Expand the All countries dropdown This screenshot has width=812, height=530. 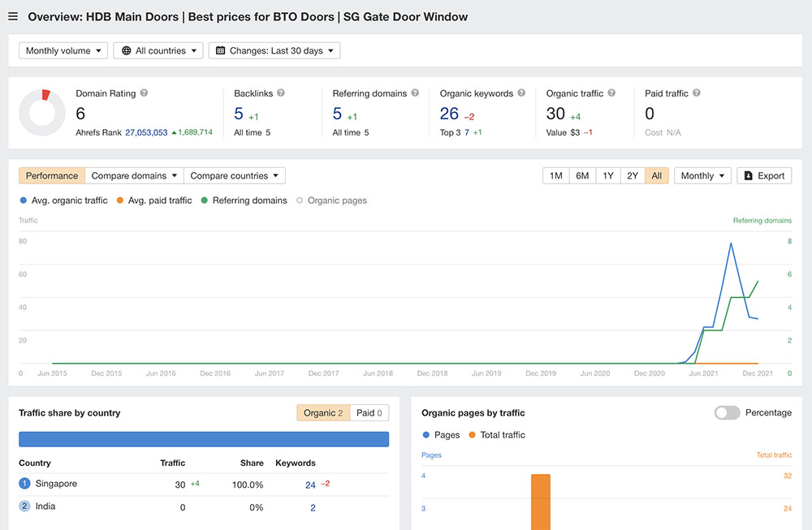160,50
